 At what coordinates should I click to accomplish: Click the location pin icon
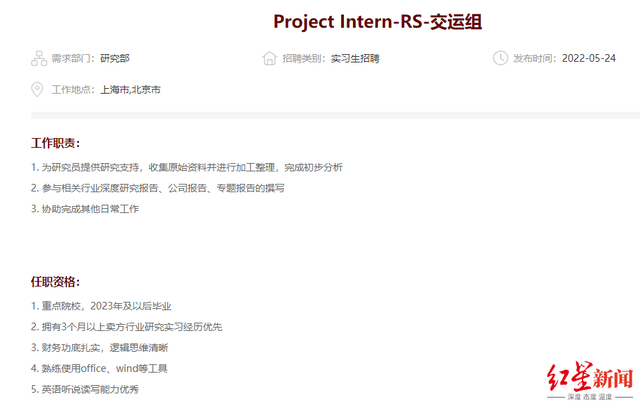pos(39,90)
